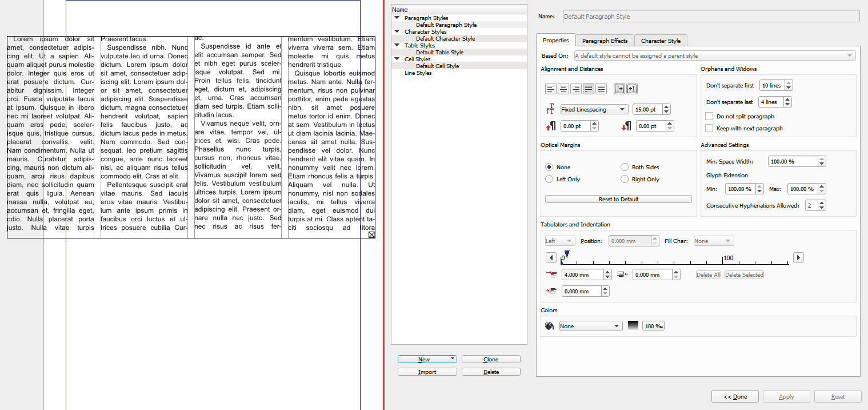
Task: Click the background shade gradient swatch
Action: (x=633, y=326)
